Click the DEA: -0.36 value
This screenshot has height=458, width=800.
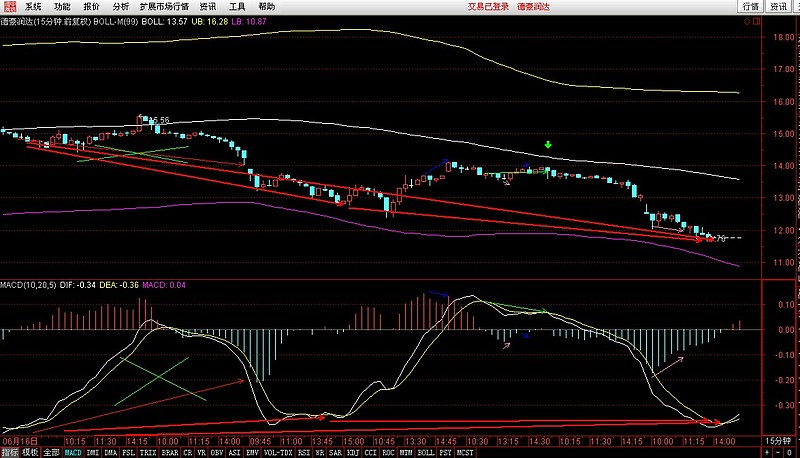coord(119,285)
